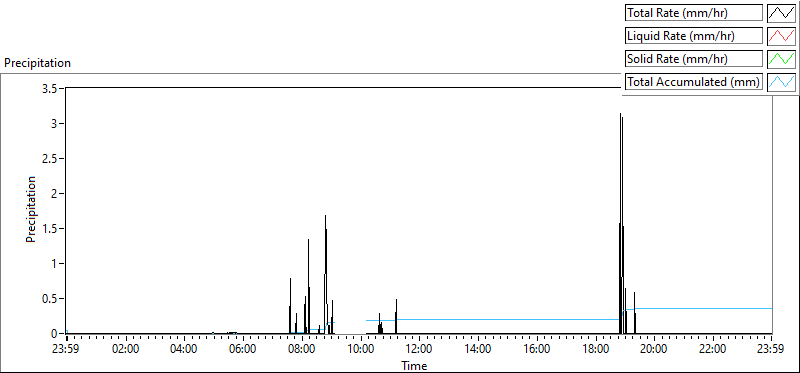Click the Total Accumulated blue line swatch
Viewport: 800px width, 373px height.
(x=782, y=82)
